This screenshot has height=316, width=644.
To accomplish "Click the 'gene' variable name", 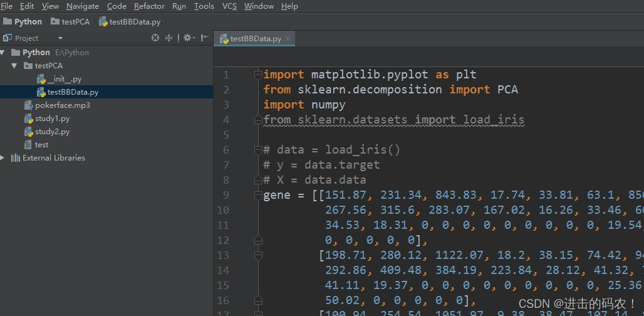I will pos(277,195).
